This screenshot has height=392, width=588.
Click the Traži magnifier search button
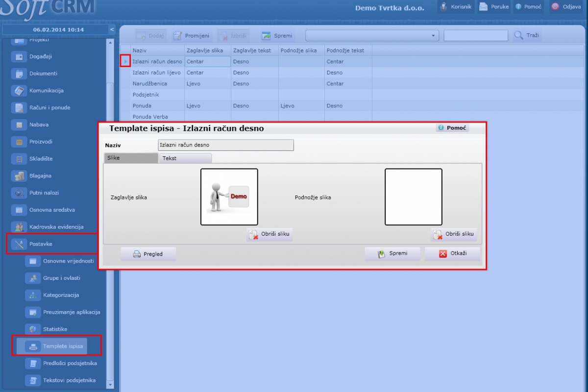click(527, 36)
